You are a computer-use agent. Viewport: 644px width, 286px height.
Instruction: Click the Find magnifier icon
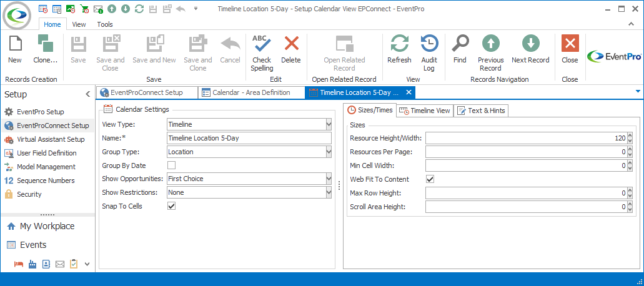(x=460, y=44)
